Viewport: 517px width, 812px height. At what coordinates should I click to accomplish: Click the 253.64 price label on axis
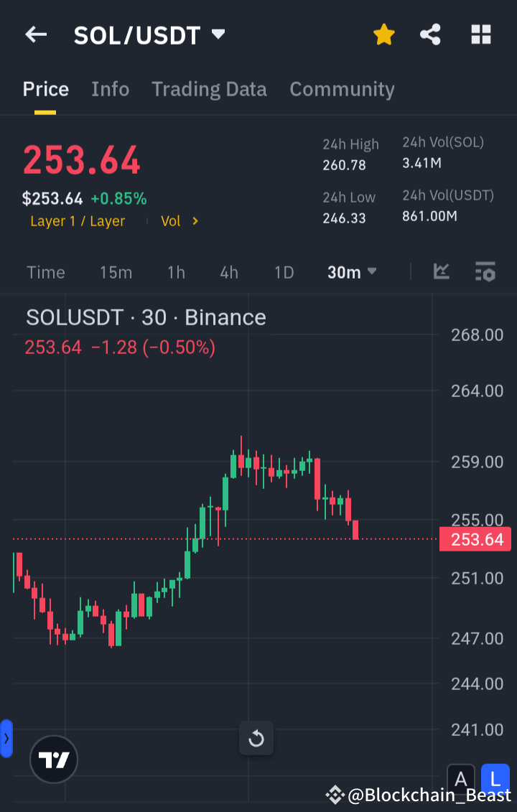point(475,539)
